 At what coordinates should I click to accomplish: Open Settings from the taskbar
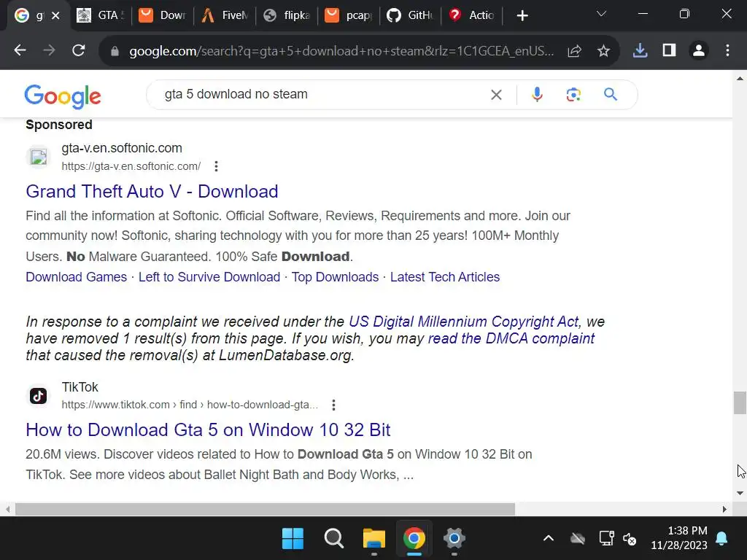click(x=454, y=539)
